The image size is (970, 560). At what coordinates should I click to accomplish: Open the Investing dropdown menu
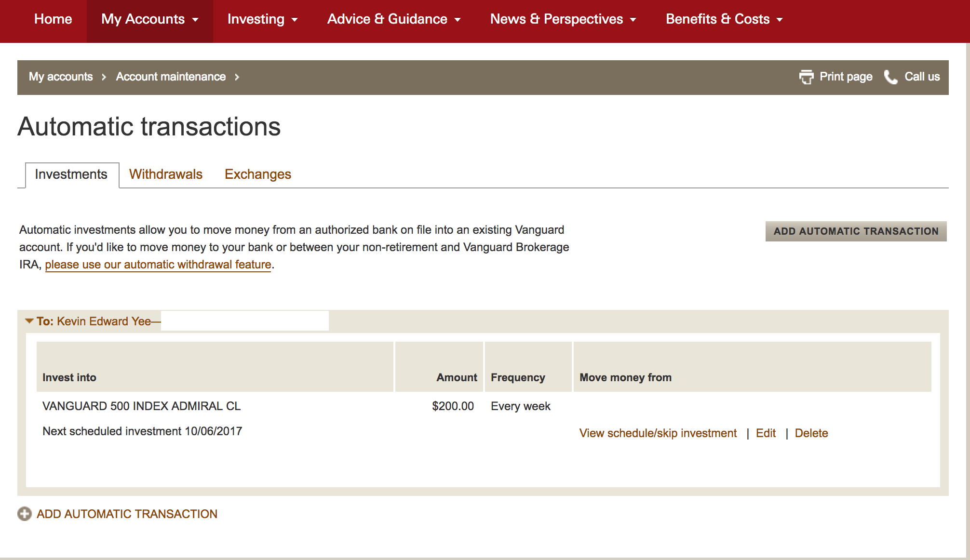click(263, 19)
